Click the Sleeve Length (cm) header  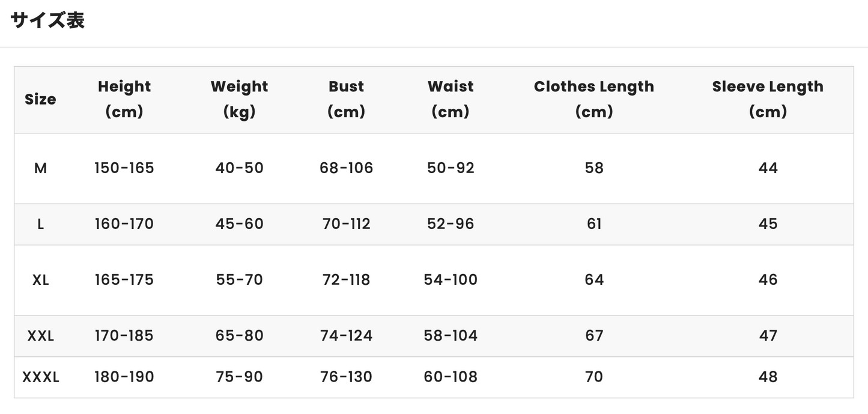pyautogui.click(x=768, y=99)
